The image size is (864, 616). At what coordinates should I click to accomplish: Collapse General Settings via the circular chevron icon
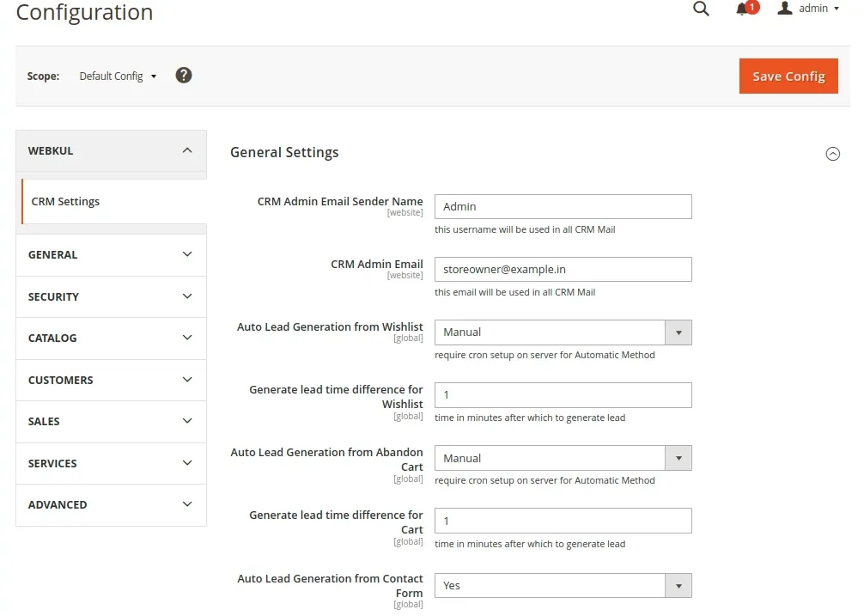pyautogui.click(x=832, y=153)
